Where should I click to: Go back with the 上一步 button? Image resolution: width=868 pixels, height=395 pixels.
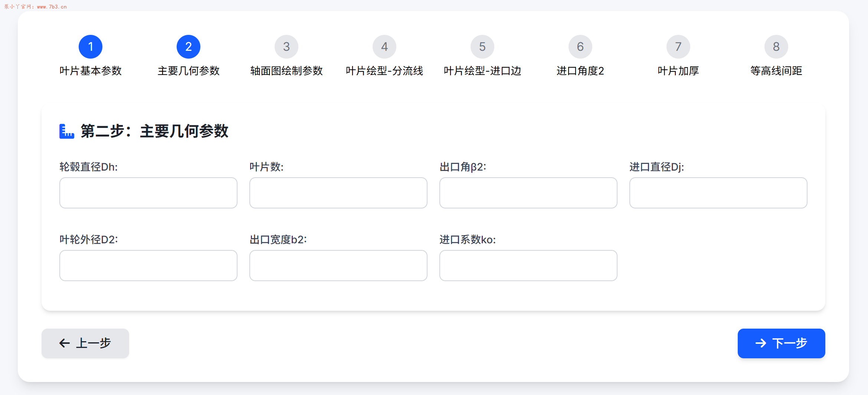pyautogui.click(x=85, y=343)
